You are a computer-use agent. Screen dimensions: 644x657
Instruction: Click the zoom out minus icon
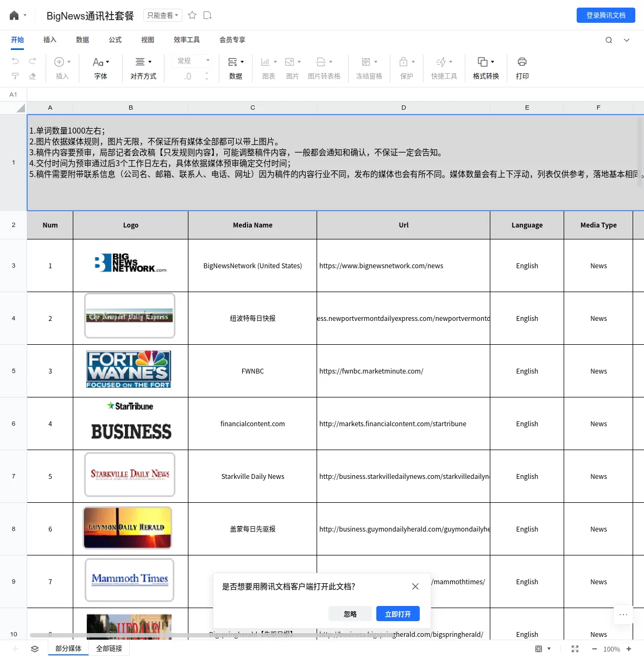[595, 649]
